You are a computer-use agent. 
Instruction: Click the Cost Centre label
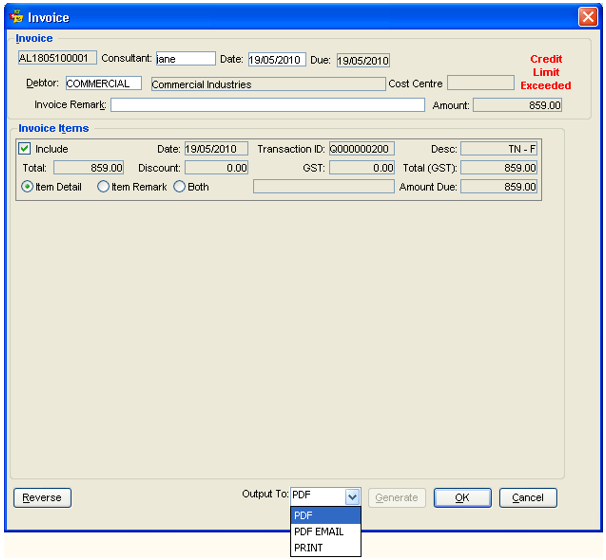415,83
